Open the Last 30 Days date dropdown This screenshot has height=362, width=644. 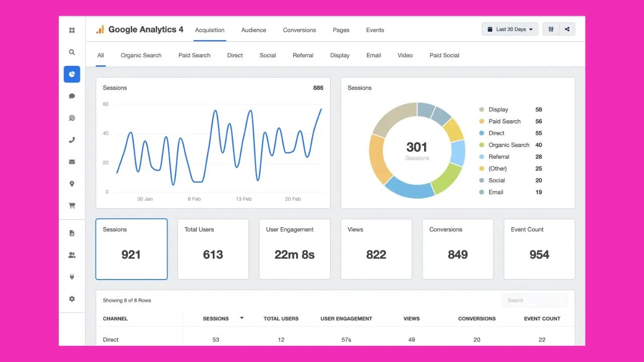(510, 29)
